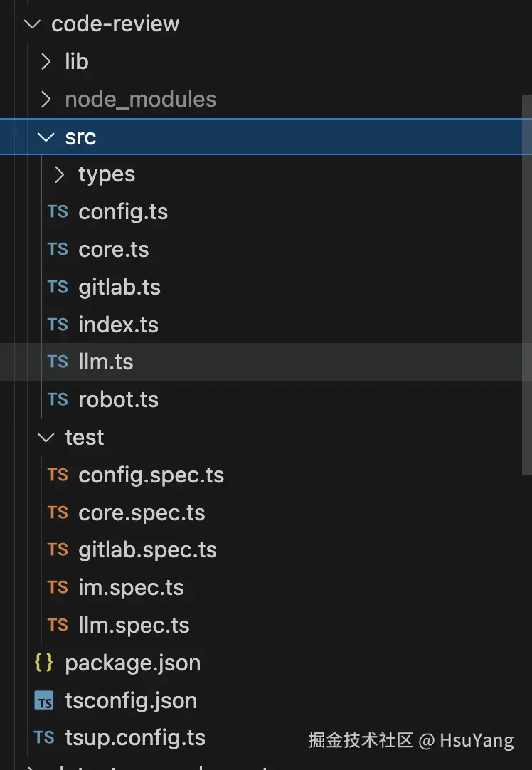
Task: Open gitlab.spec.ts test file
Action: point(147,550)
